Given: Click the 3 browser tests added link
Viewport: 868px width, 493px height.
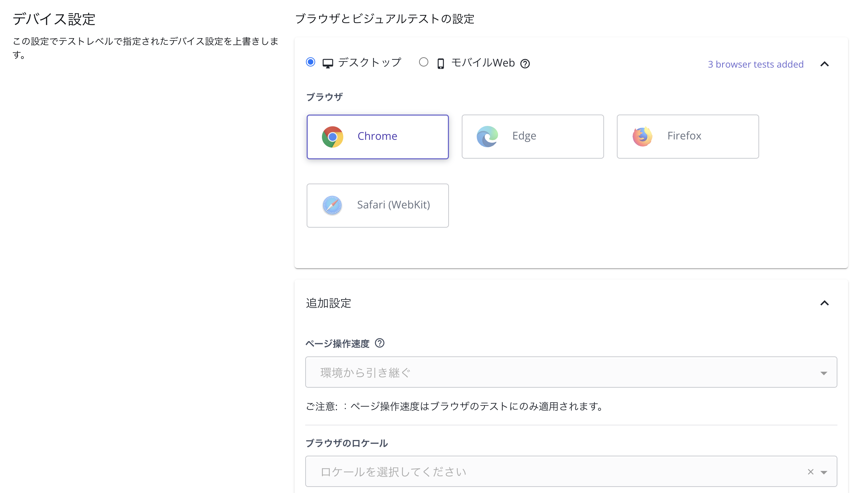Looking at the screenshot, I should pos(756,64).
